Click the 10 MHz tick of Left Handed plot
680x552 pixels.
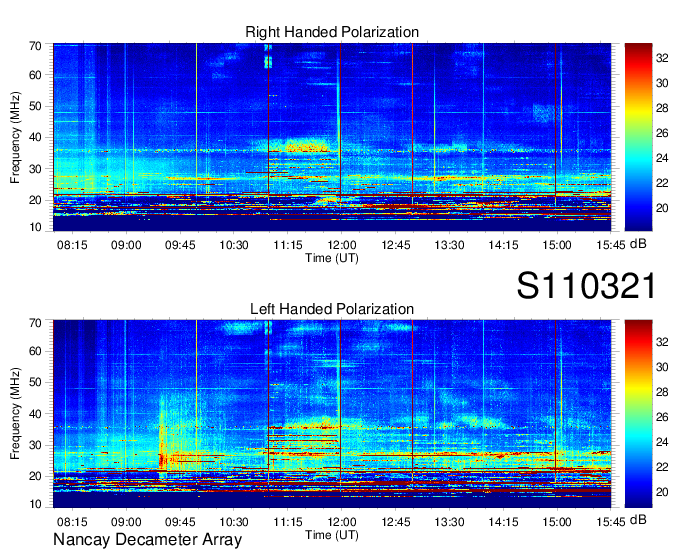click(x=35, y=504)
